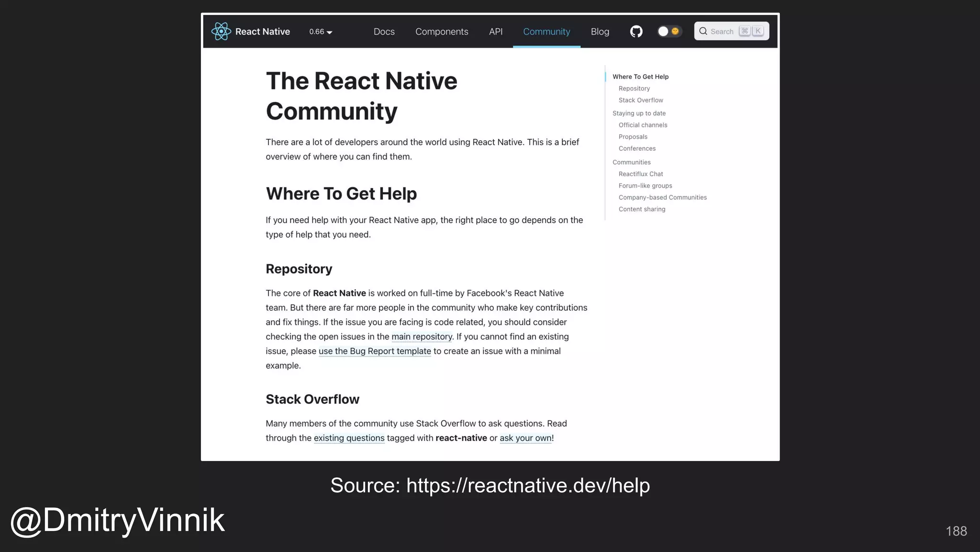Jump to 'Where To Get Help' in sidebar
Image resolution: width=980 pixels, height=552 pixels.
(x=640, y=77)
